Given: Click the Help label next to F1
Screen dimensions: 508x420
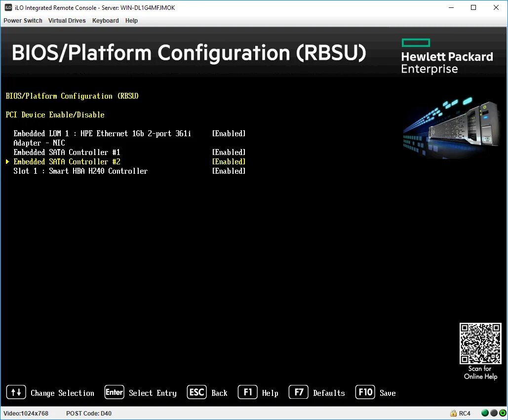Looking at the screenshot, I should coord(270,393).
